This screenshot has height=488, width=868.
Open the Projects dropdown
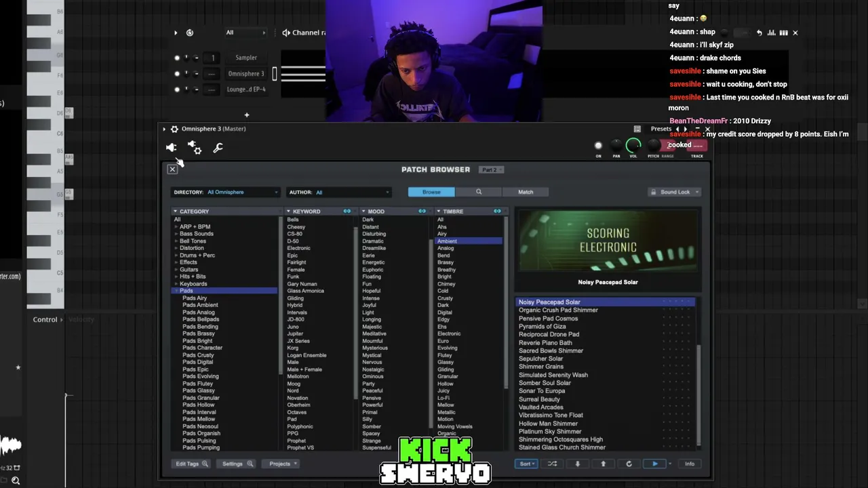point(282,464)
